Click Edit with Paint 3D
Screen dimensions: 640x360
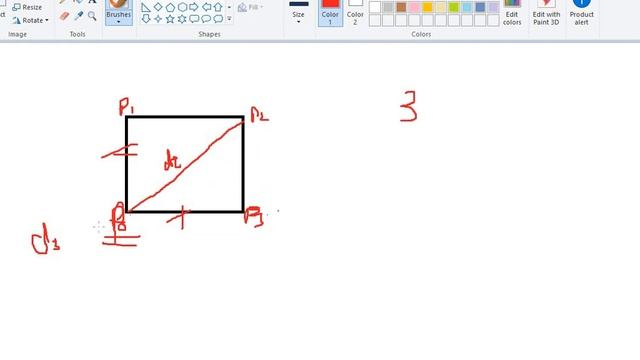(x=546, y=13)
